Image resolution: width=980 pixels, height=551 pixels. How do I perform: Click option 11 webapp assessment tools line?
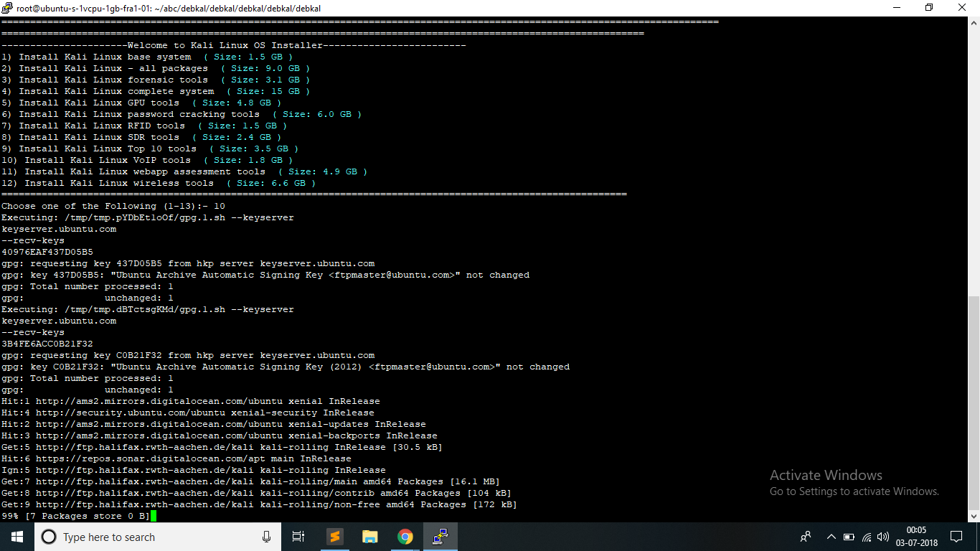click(x=185, y=171)
